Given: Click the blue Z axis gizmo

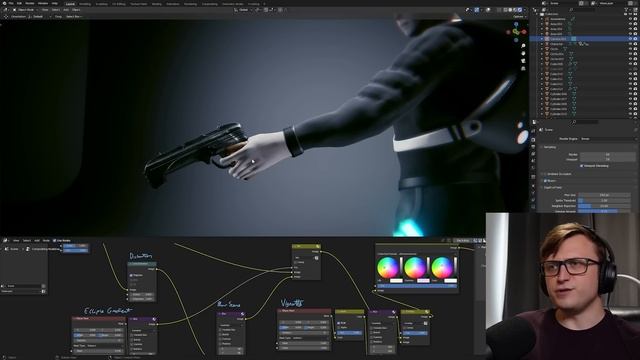Looking at the screenshot, I should click(x=516, y=24).
